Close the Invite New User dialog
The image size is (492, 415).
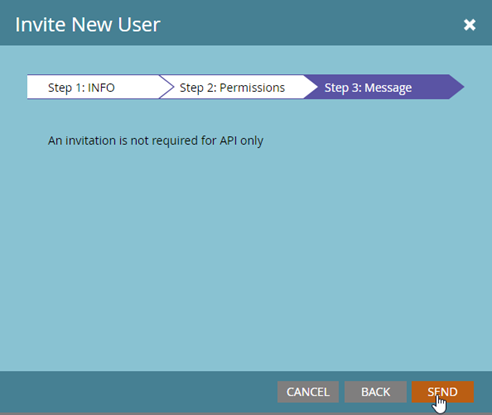[x=469, y=25]
